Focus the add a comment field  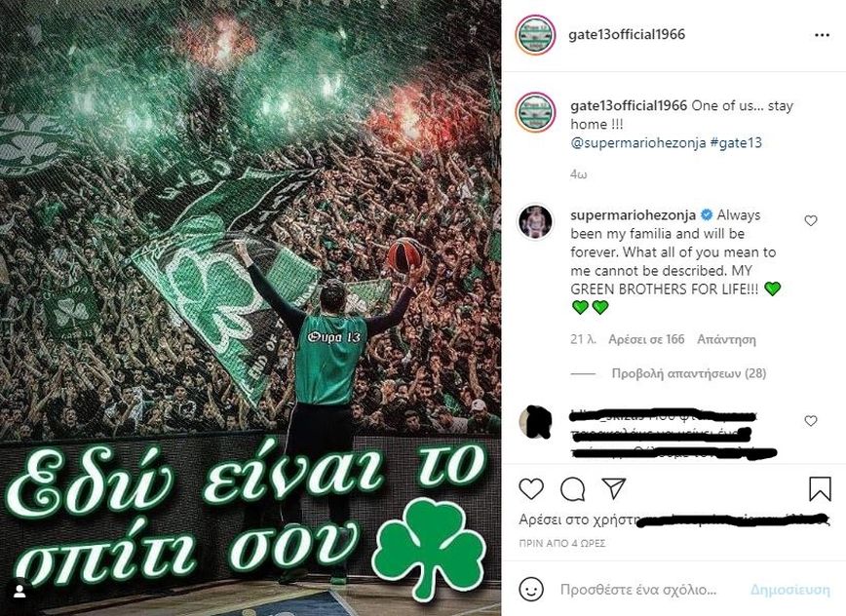click(x=638, y=590)
